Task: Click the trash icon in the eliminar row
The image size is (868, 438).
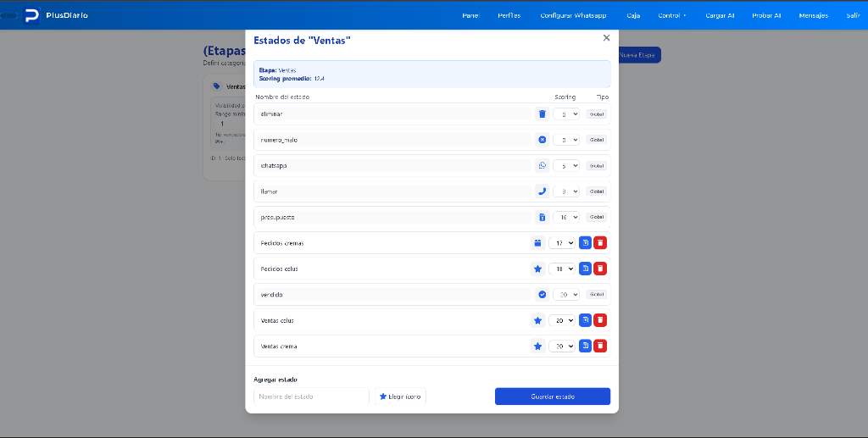Action: pyautogui.click(x=542, y=114)
